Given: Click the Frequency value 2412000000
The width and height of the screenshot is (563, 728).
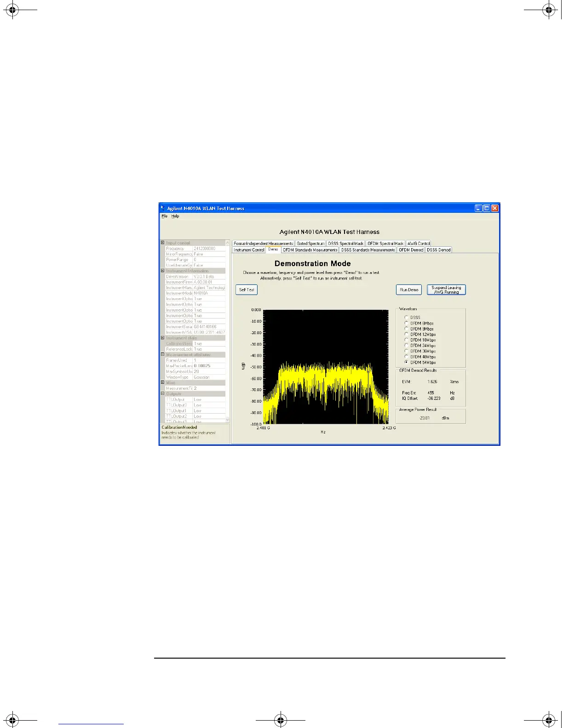Looking at the screenshot, I should pyautogui.click(x=209, y=249).
